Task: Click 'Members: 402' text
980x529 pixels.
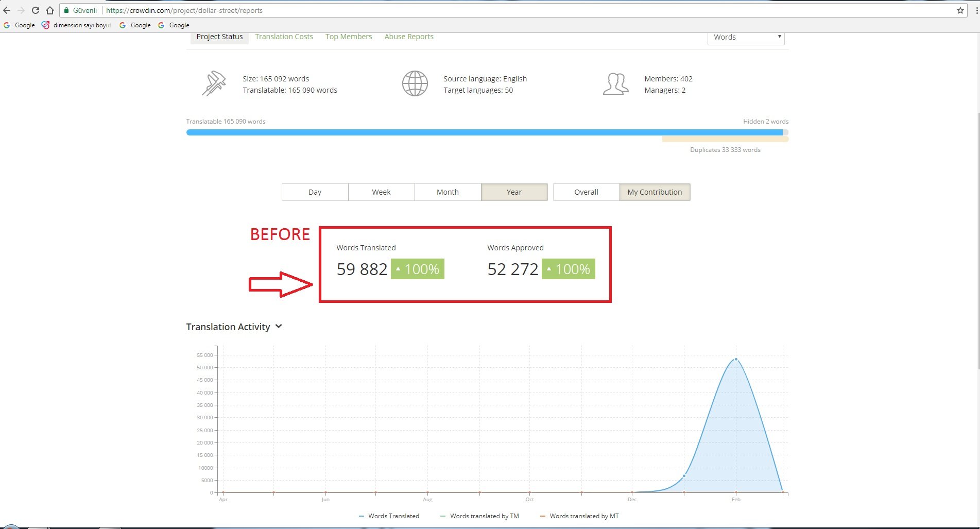Action: tap(668, 79)
